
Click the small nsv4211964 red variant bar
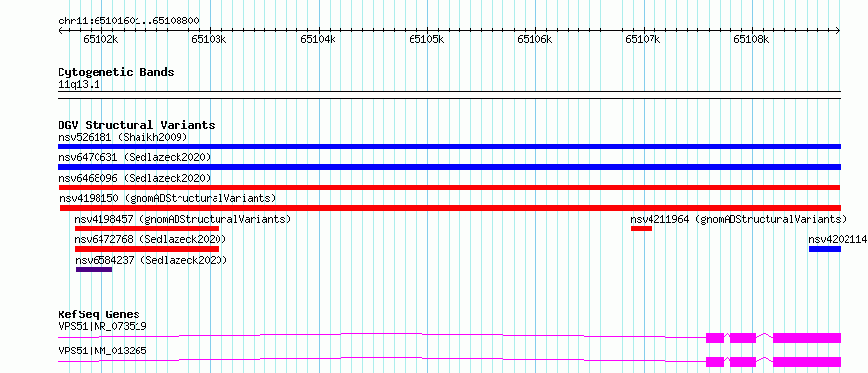(x=642, y=228)
